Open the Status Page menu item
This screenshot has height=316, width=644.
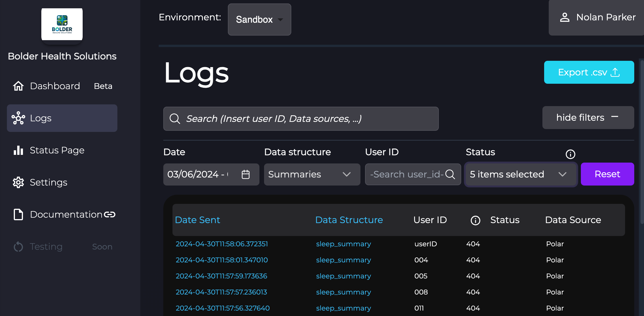pos(62,150)
